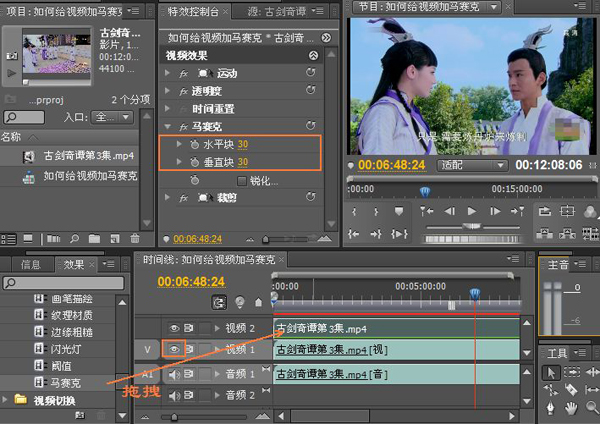Toggle animation stopwatch for 垂直块

(195, 162)
